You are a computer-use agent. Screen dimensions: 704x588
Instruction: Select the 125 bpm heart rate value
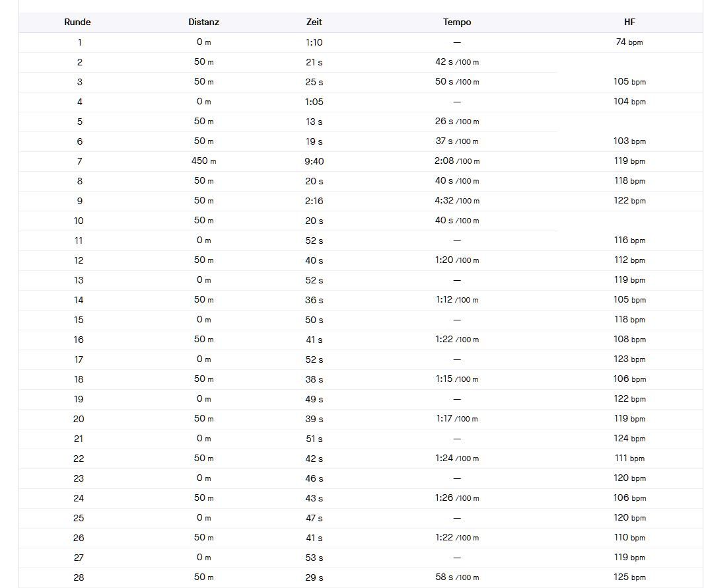pyautogui.click(x=629, y=577)
